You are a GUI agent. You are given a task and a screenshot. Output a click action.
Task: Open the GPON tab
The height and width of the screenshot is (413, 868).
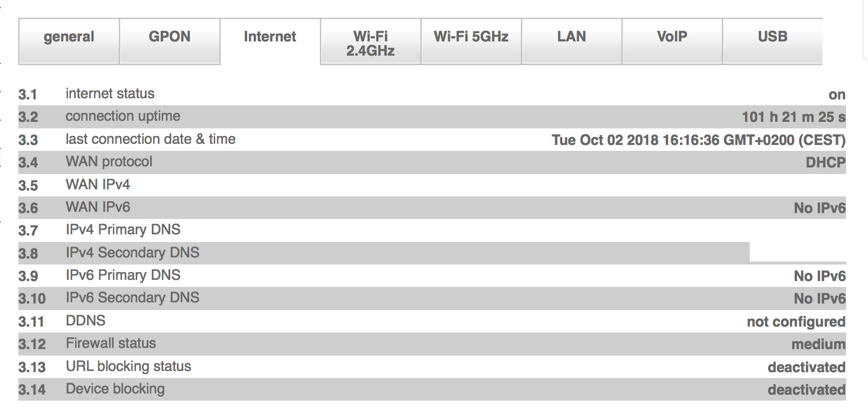pyautogui.click(x=170, y=37)
